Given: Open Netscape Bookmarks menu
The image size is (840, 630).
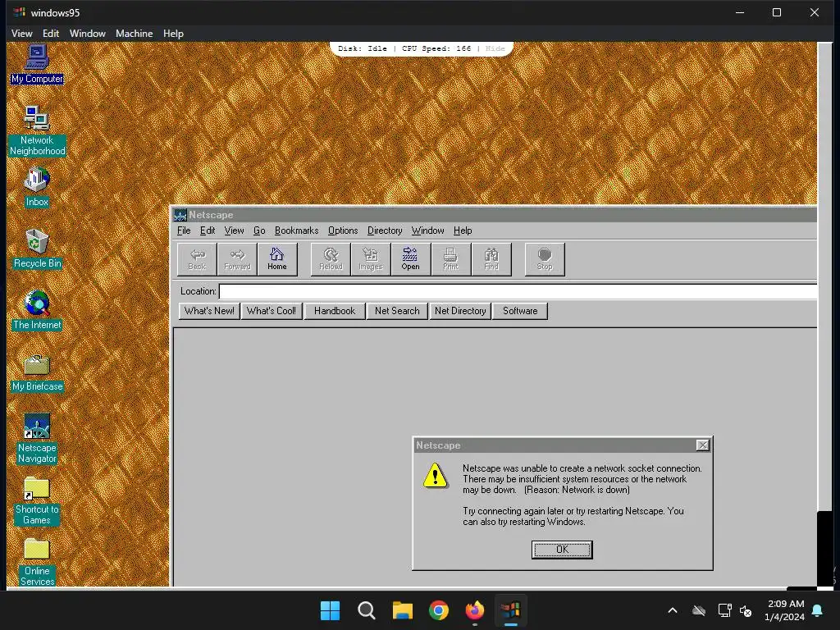Looking at the screenshot, I should 296,231.
